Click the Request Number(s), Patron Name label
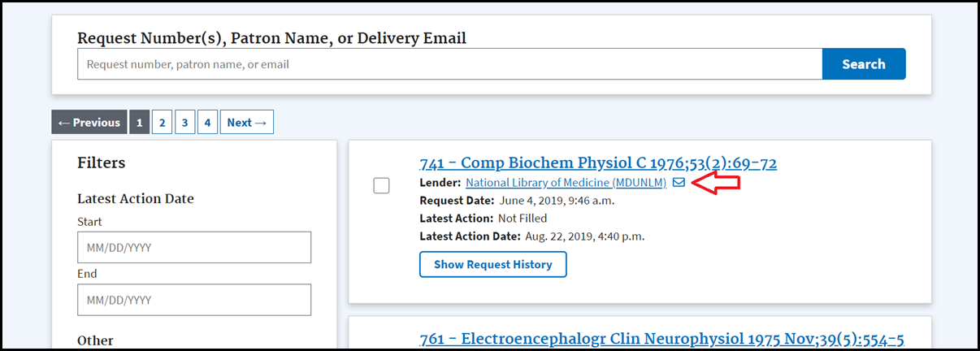980x351 pixels. [271, 38]
